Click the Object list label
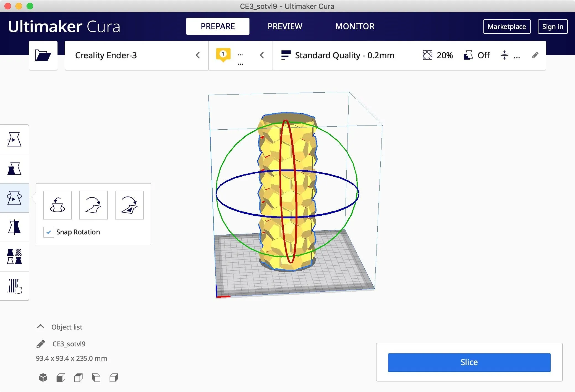The height and width of the screenshot is (392, 575). [x=67, y=327]
